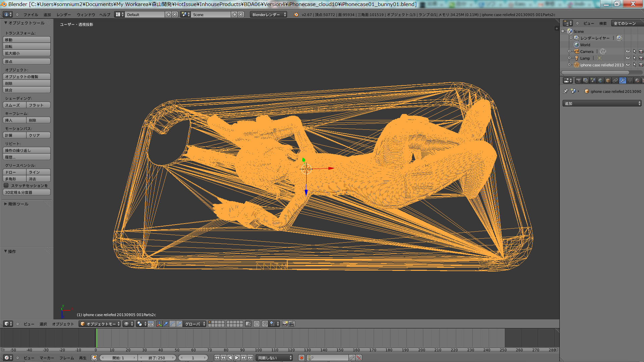Open Constraints properties tab chain icon
The width and height of the screenshot is (644, 362).
pyautogui.click(x=615, y=80)
